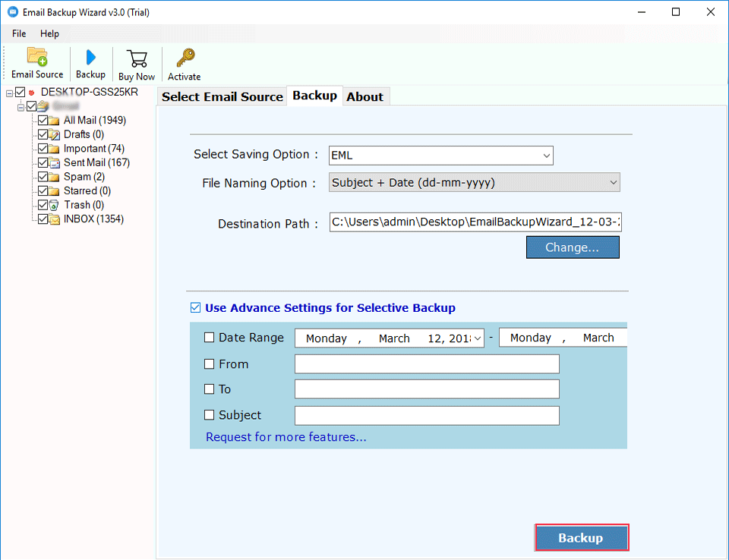Uncheck the Spam (2) checkbox
This screenshot has height=560, width=729.
pyautogui.click(x=43, y=177)
